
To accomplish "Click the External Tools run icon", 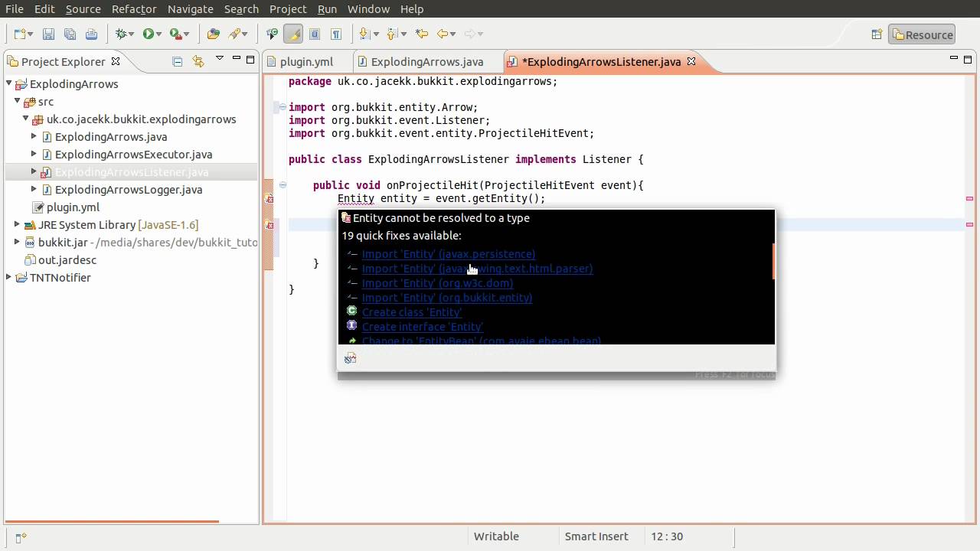I will [176, 34].
